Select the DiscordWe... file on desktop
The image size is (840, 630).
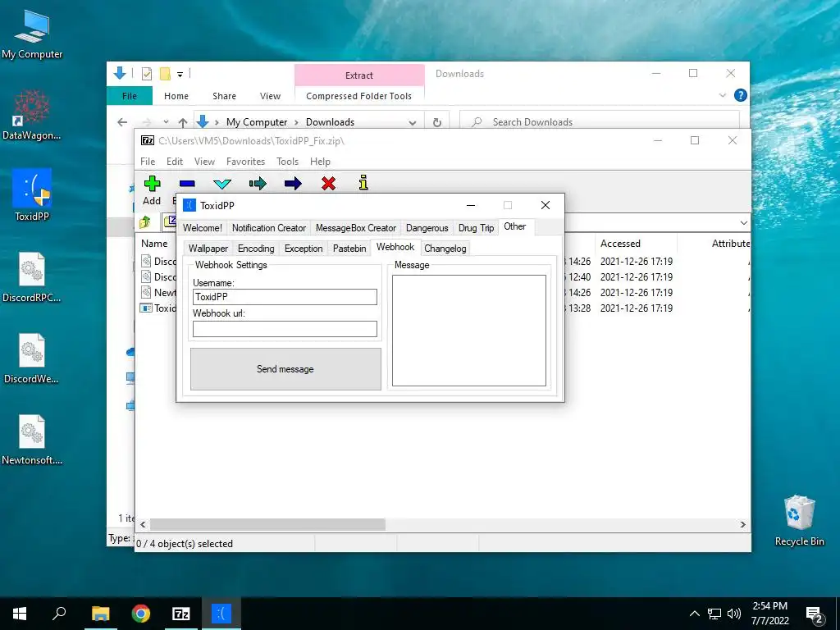[x=32, y=358]
